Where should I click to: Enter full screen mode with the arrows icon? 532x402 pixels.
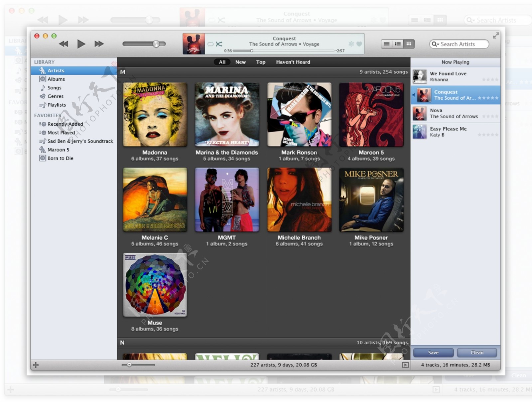(x=496, y=35)
